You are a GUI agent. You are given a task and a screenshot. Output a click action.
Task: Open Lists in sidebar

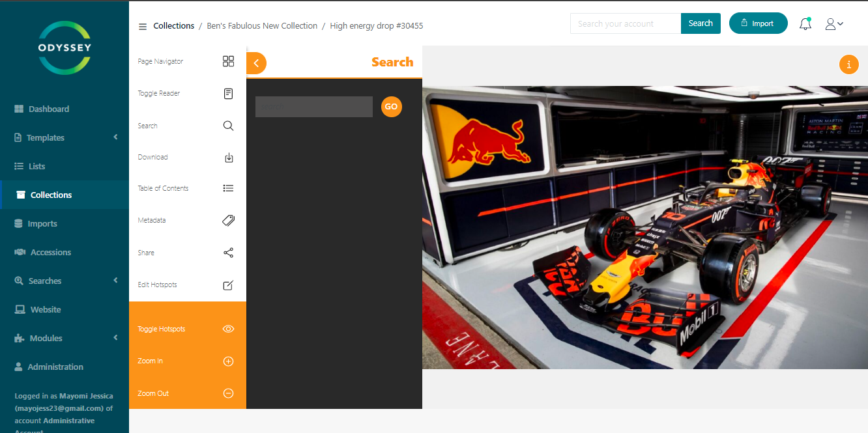click(x=65, y=166)
